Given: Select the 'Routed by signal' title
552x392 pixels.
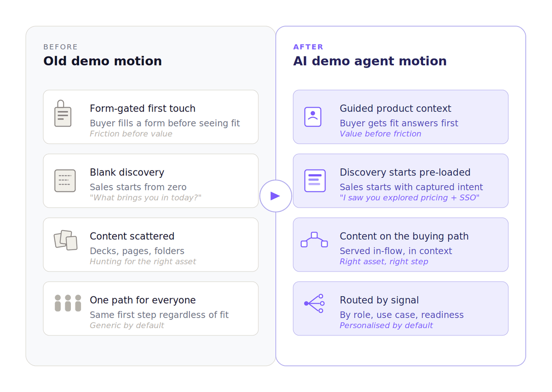Looking at the screenshot, I should tap(379, 300).
